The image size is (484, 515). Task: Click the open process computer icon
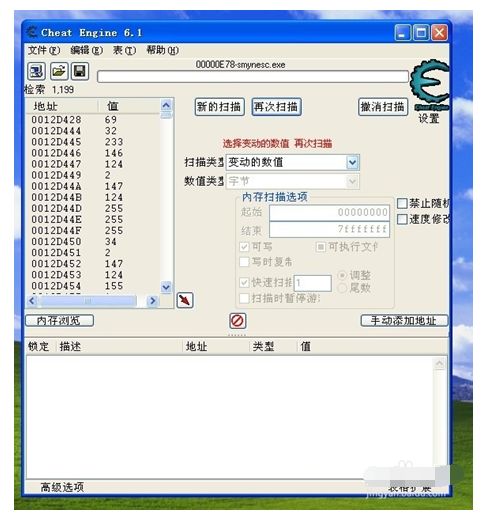[36, 71]
